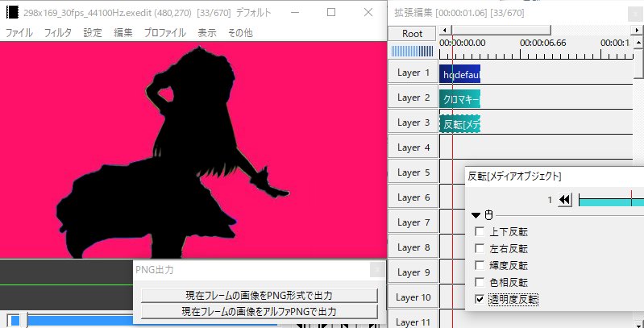644x328 pixels.
Task: Toggle the Layer 8 button
Action: [413, 248]
